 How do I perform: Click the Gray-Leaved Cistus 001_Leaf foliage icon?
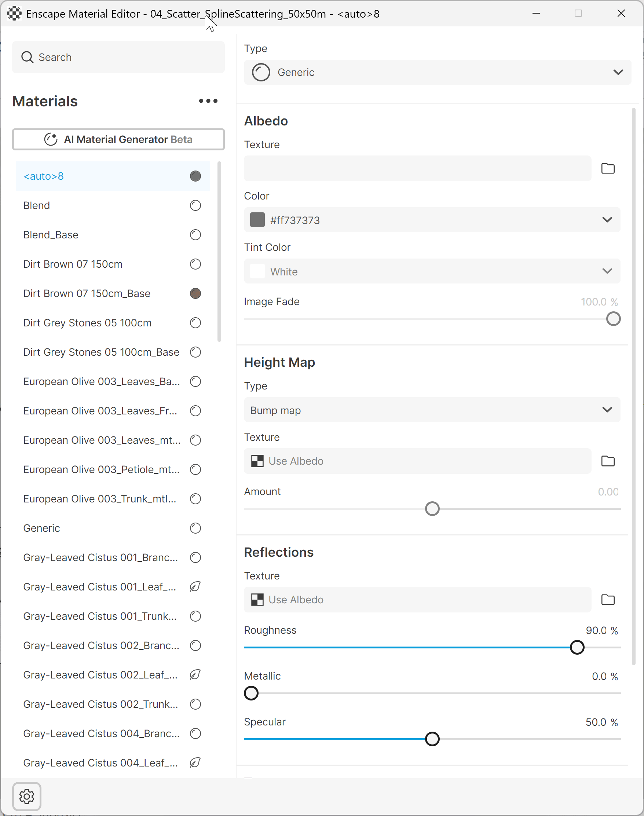195,587
